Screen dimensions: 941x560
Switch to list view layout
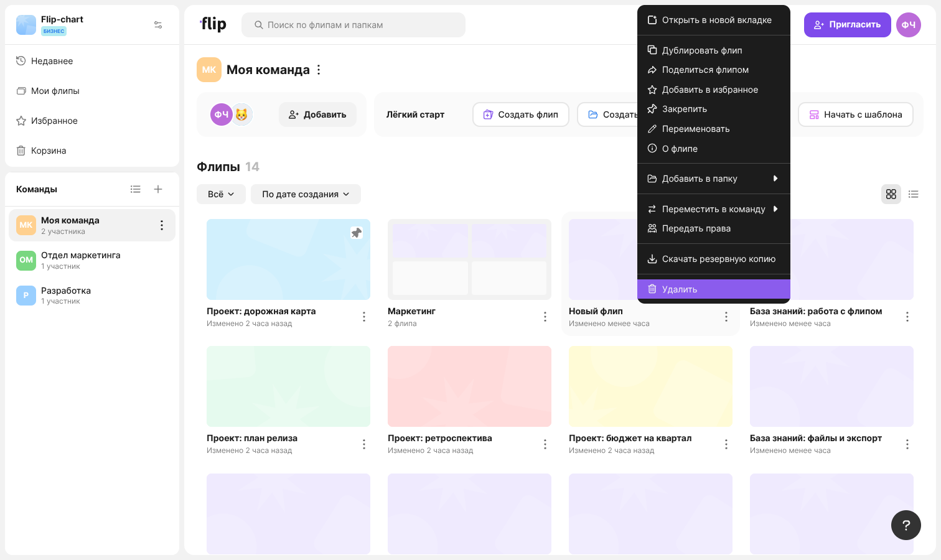coord(914,194)
